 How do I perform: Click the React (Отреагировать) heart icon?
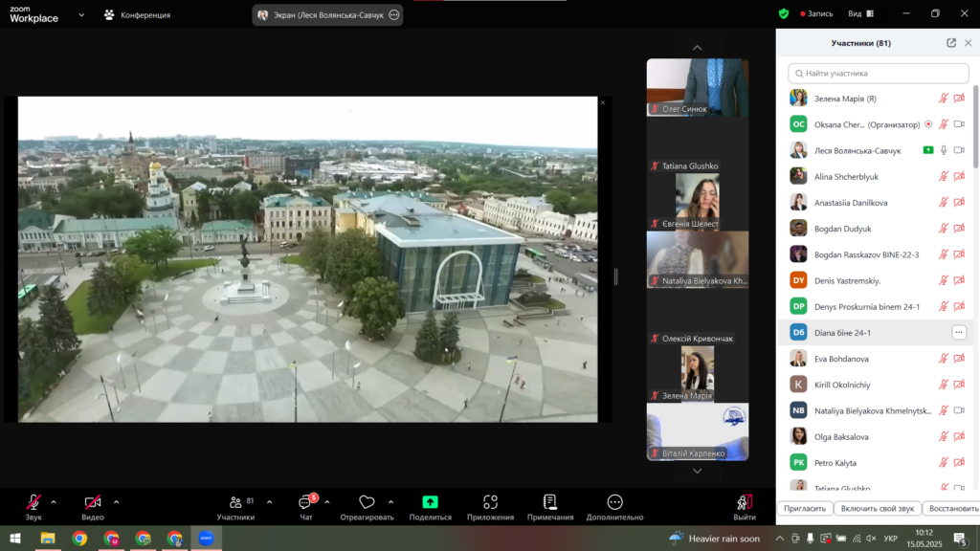point(367,502)
